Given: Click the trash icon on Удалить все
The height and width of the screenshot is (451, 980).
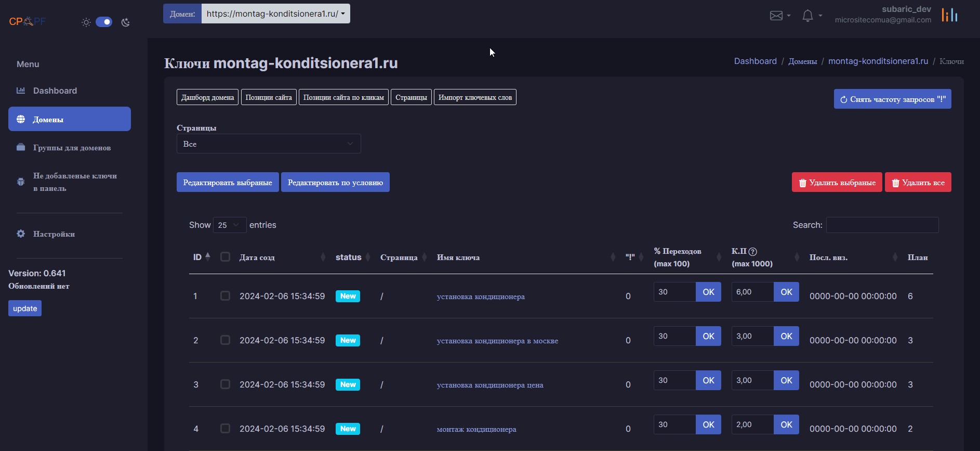Looking at the screenshot, I should click(x=895, y=183).
